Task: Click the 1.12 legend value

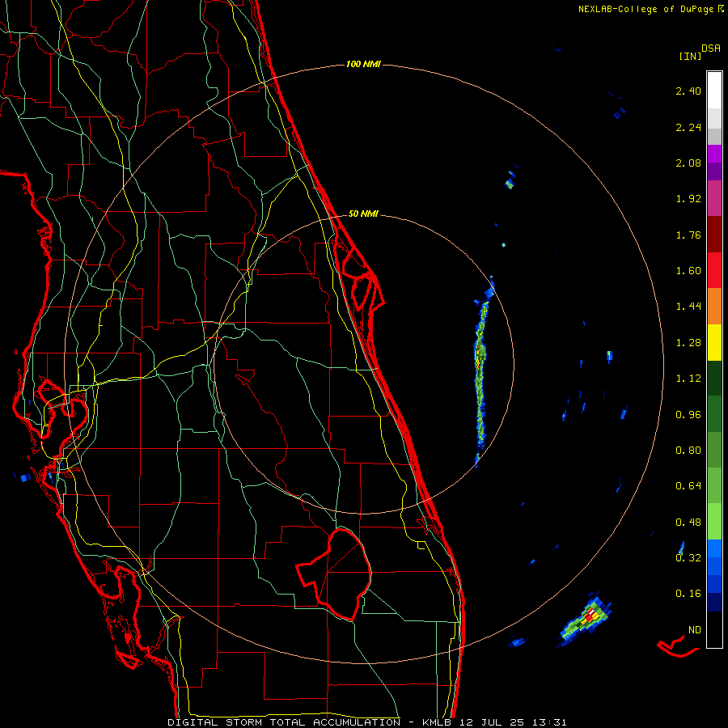Action: click(x=688, y=379)
